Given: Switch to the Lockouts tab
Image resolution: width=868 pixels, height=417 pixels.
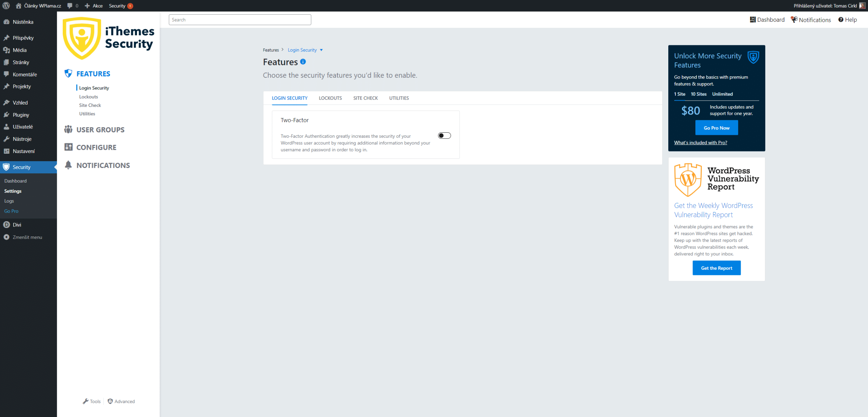Looking at the screenshot, I should [x=330, y=98].
